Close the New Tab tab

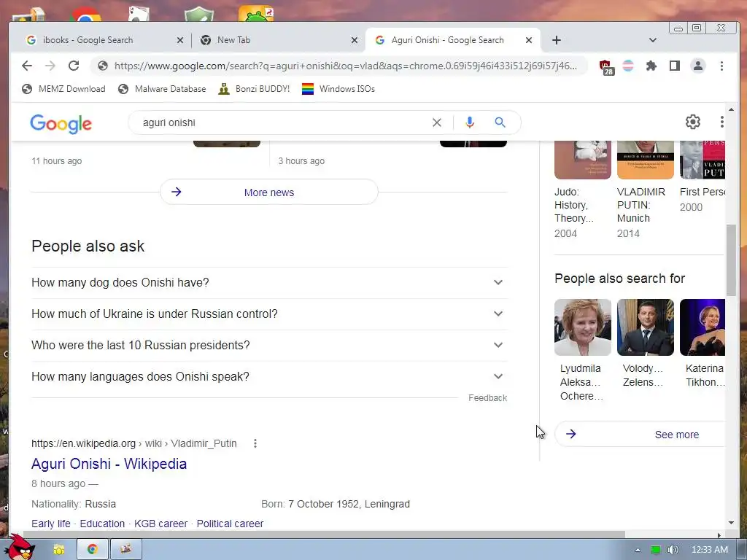[355, 40]
